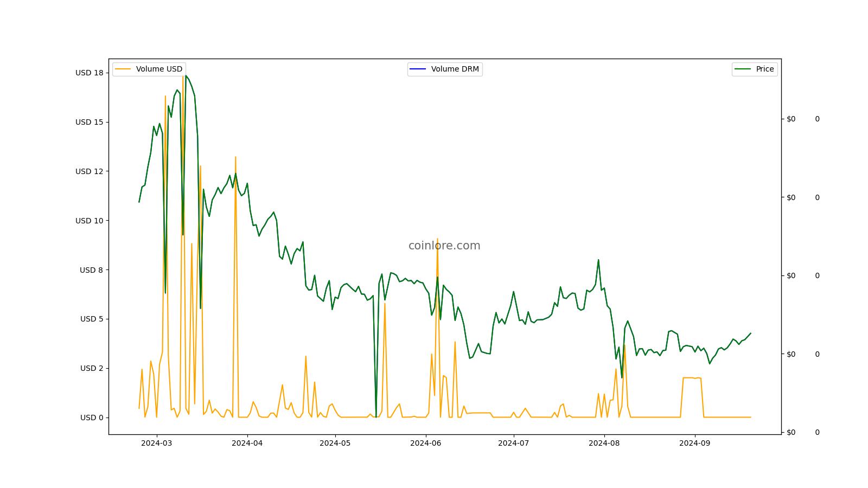This screenshot has height=488, width=868.
Task: Select the USD 0 axis label
Action: click(x=92, y=418)
